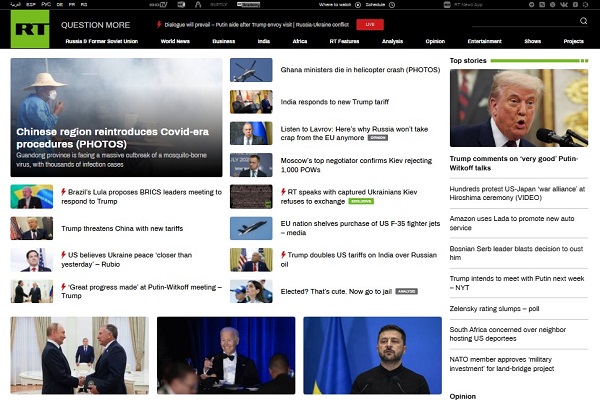Read 'Zelensky rating slumps – poll'
600x400 pixels.
point(494,309)
